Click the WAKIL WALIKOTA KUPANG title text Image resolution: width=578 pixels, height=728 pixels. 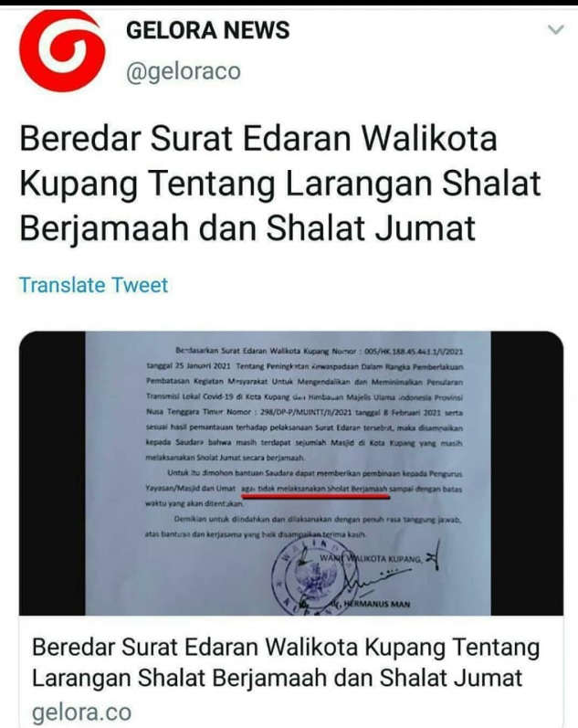[x=371, y=558]
